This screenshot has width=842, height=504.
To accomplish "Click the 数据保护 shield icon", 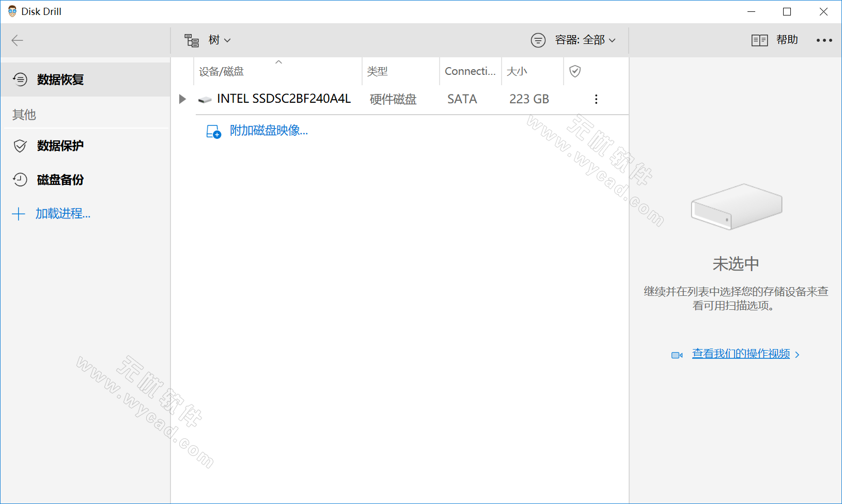I will pyautogui.click(x=20, y=146).
